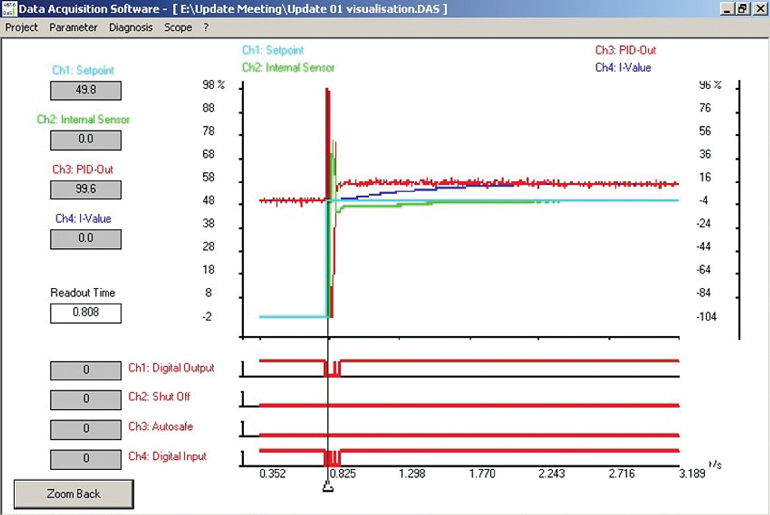The width and height of the screenshot is (770, 515).
Task: Restore the window using the title bar button
Action: point(743,9)
